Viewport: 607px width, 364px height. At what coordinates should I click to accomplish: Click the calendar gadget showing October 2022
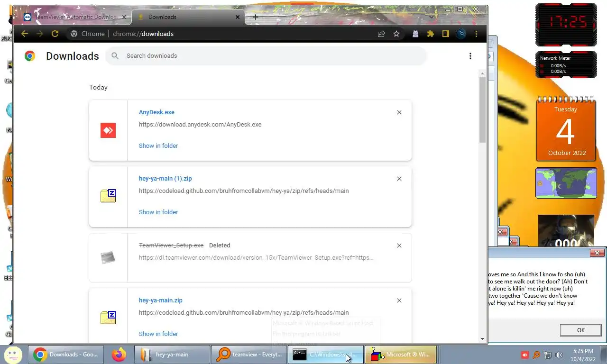coord(566,128)
